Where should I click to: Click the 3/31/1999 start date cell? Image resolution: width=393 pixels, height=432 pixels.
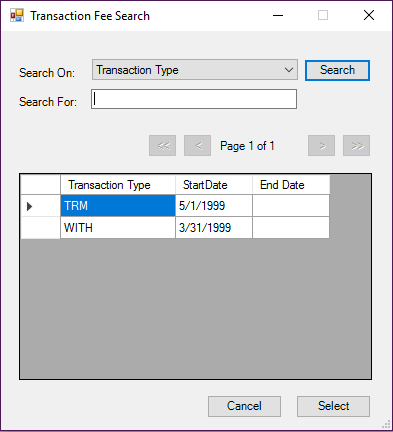point(214,228)
